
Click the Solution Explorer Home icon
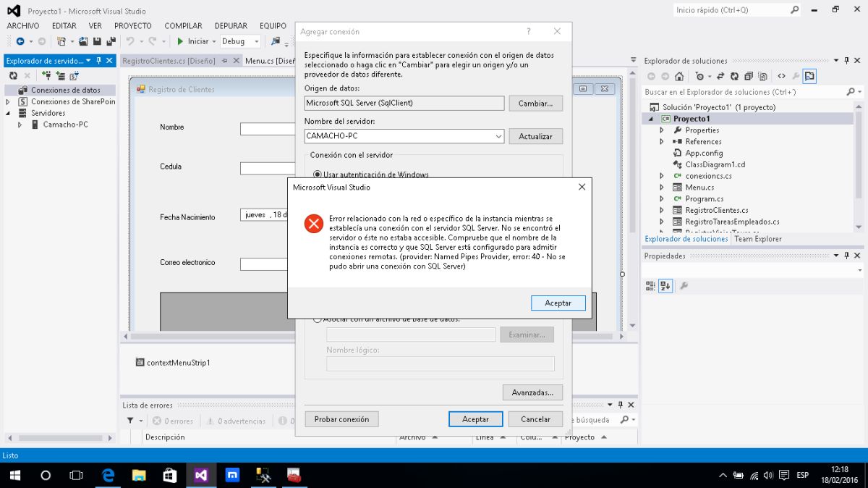679,76
